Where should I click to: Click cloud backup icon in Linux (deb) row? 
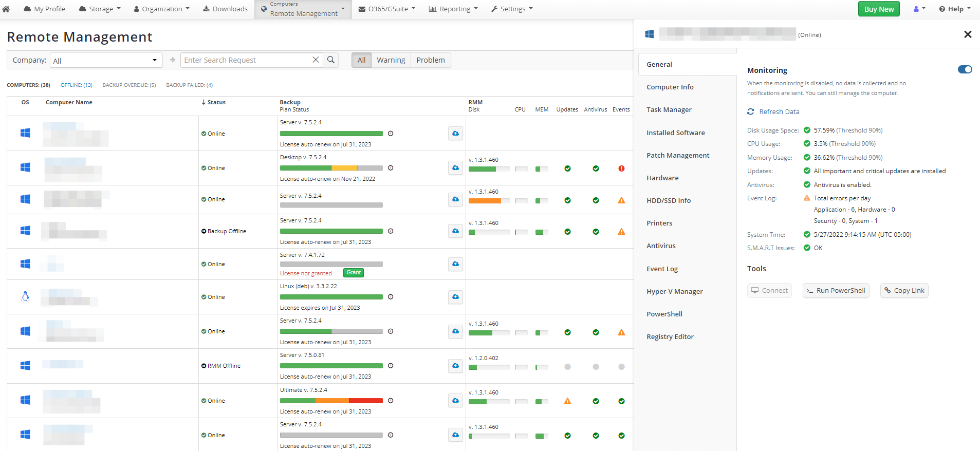tap(455, 297)
